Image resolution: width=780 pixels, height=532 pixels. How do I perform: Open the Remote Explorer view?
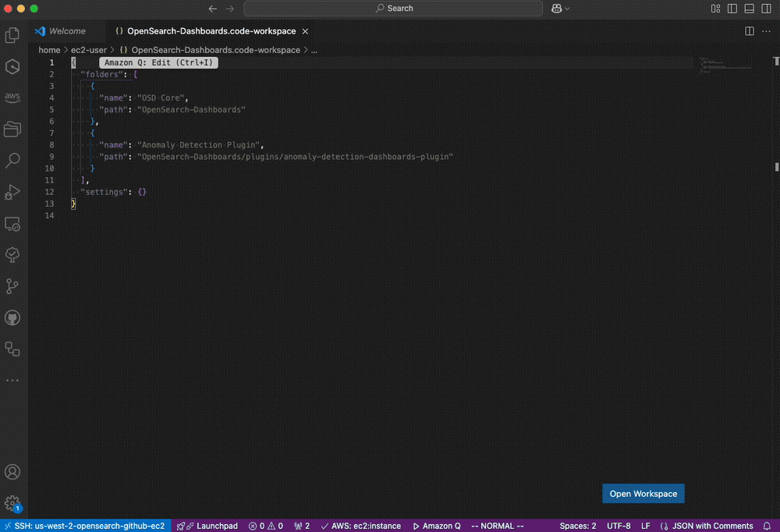click(12, 224)
